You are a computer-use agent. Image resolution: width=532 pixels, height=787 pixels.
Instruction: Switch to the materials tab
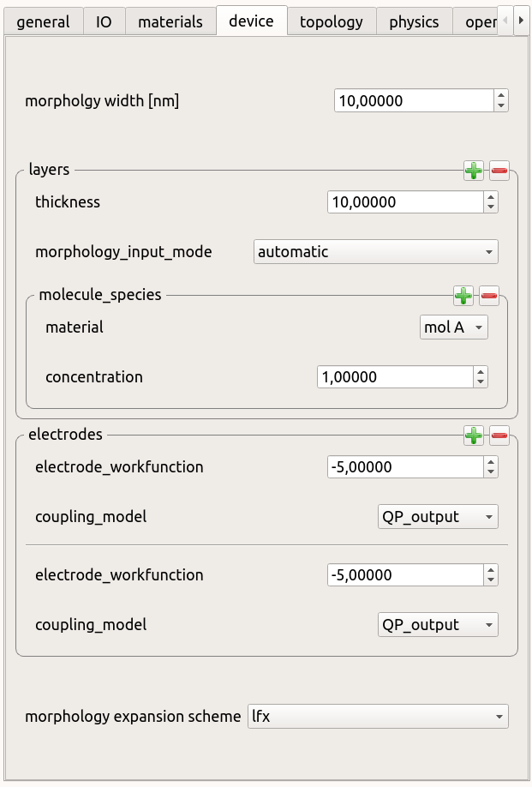pos(170,21)
